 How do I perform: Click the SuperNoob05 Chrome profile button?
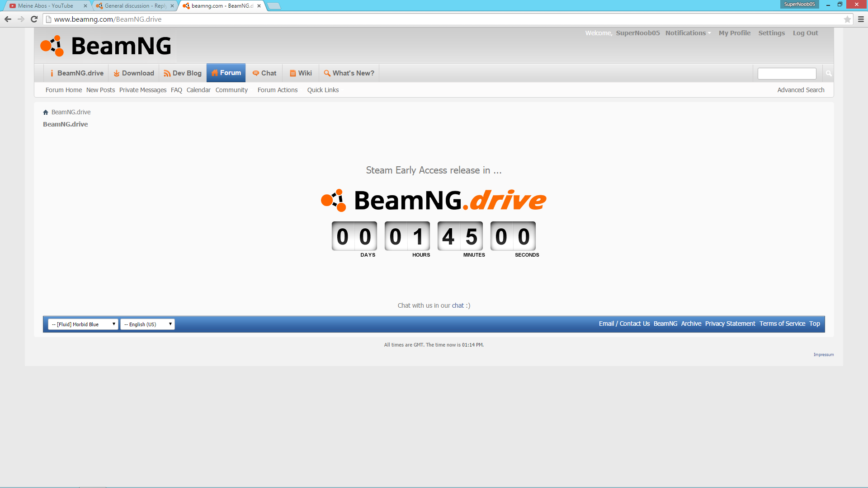tap(799, 4)
